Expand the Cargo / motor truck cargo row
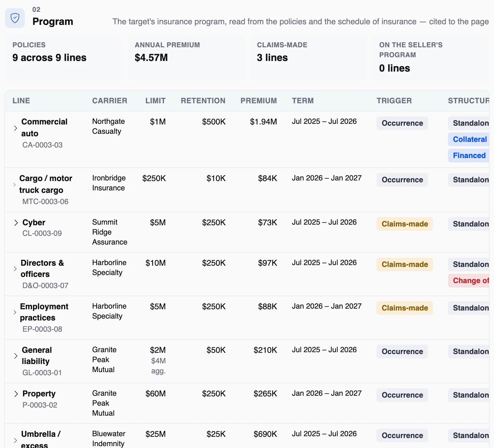 15,184
